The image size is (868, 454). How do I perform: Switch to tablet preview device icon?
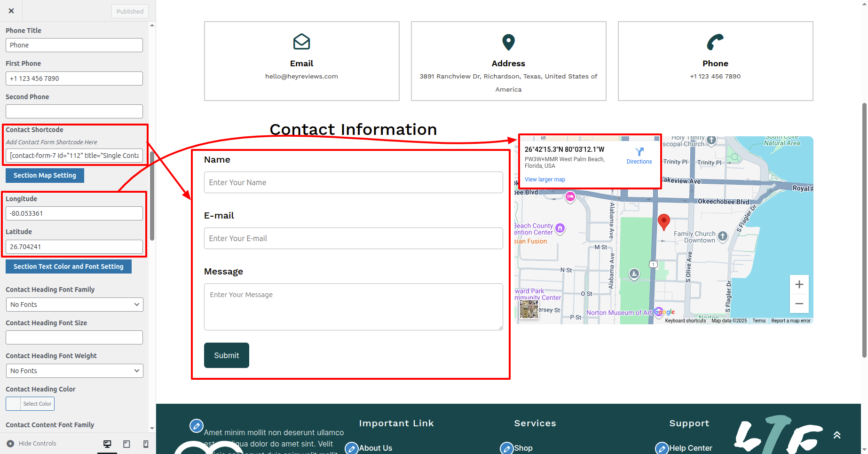click(x=126, y=444)
